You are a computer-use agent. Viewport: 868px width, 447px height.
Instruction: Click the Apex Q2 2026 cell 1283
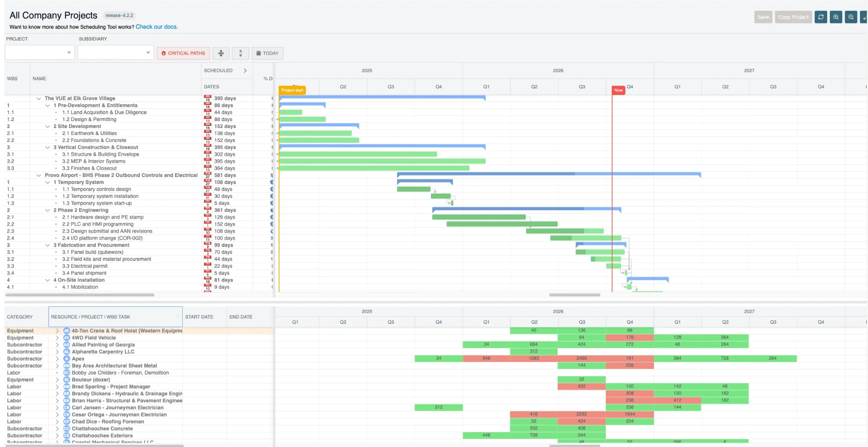pyautogui.click(x=534, y=358)
